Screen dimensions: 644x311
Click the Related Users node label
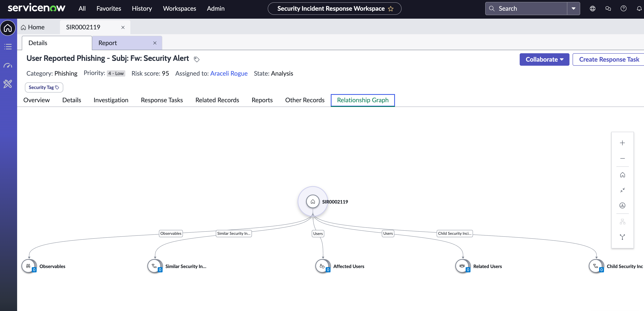click(x=488, y=266)
